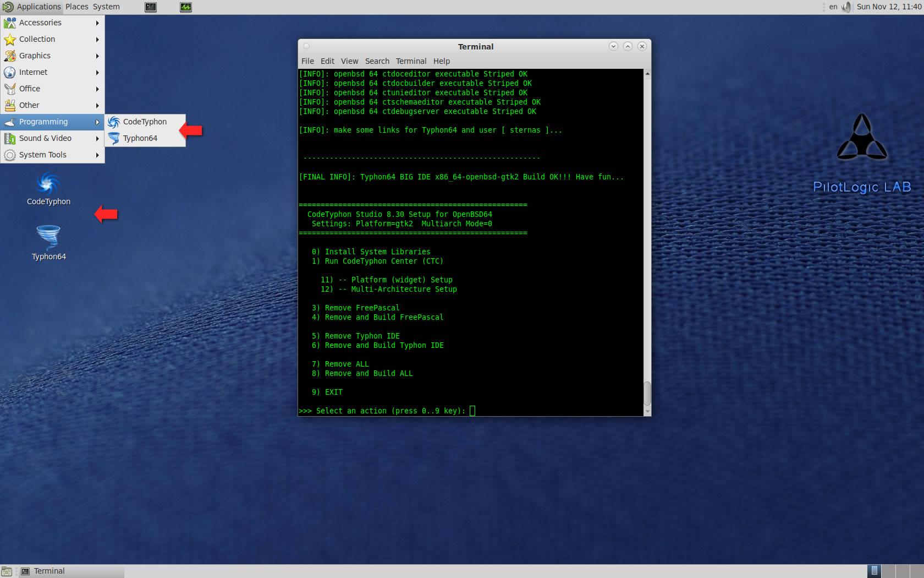Open the Terminal View menu
Screen dimensions: 924x578
coord(349,61)
